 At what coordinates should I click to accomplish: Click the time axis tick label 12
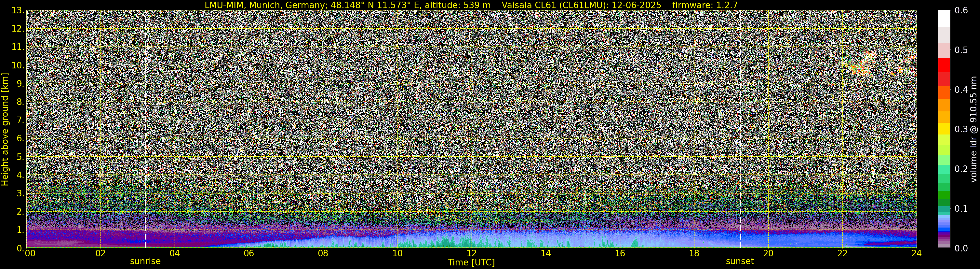click(x=471, y=253)
